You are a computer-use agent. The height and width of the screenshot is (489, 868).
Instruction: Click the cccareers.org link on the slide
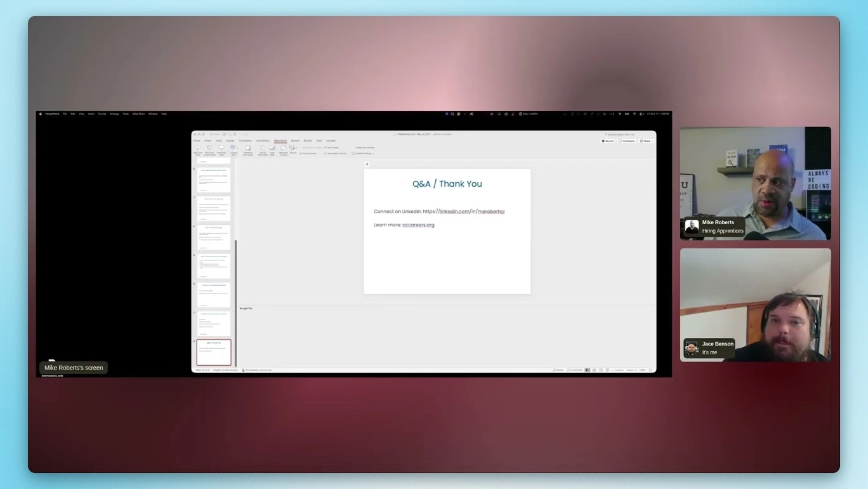[x=418, y=225]
